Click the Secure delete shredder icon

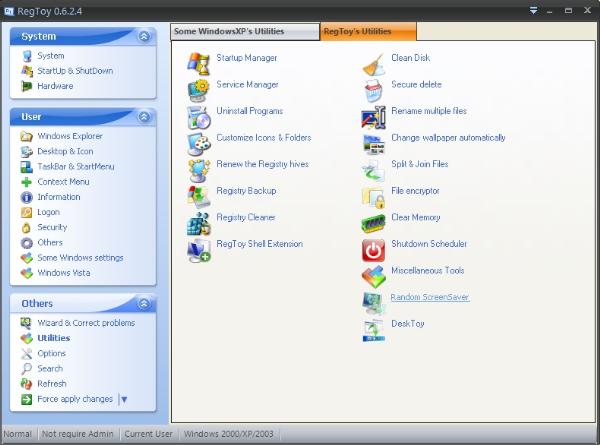373,90
